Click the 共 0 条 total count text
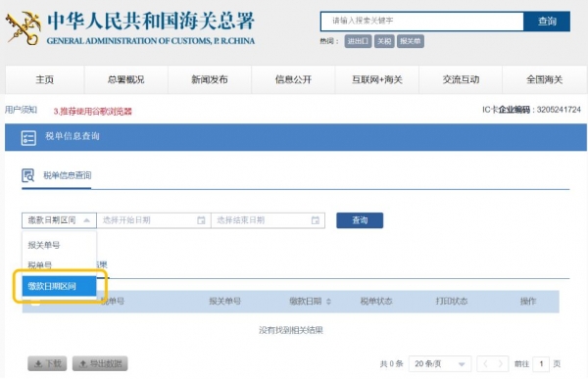The image size is (588, 379). point(391,363)
